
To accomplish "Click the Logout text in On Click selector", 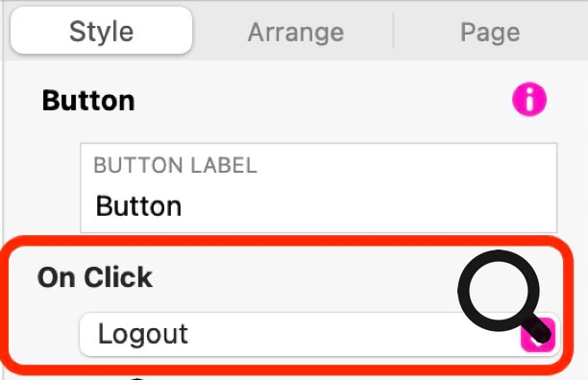I will tap(143, 334).
